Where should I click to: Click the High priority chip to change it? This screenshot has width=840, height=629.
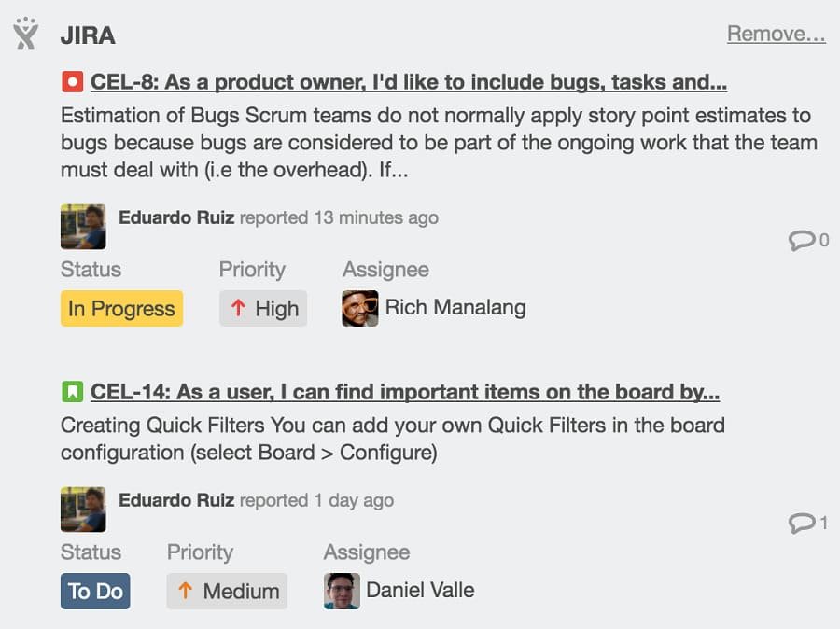click(x=263, y=308)
